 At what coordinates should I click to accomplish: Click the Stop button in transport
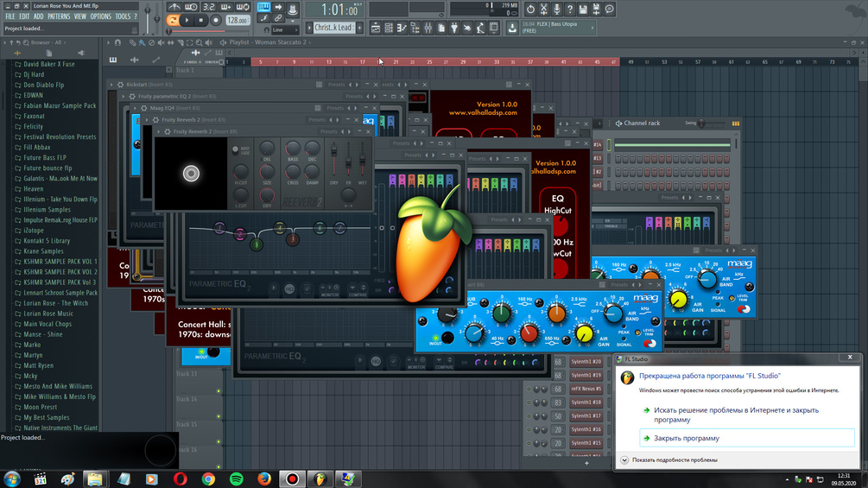tap(201, 21)
